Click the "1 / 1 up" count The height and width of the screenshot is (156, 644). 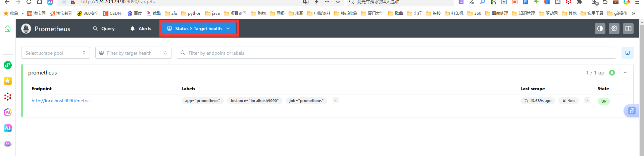coord(595,73)
